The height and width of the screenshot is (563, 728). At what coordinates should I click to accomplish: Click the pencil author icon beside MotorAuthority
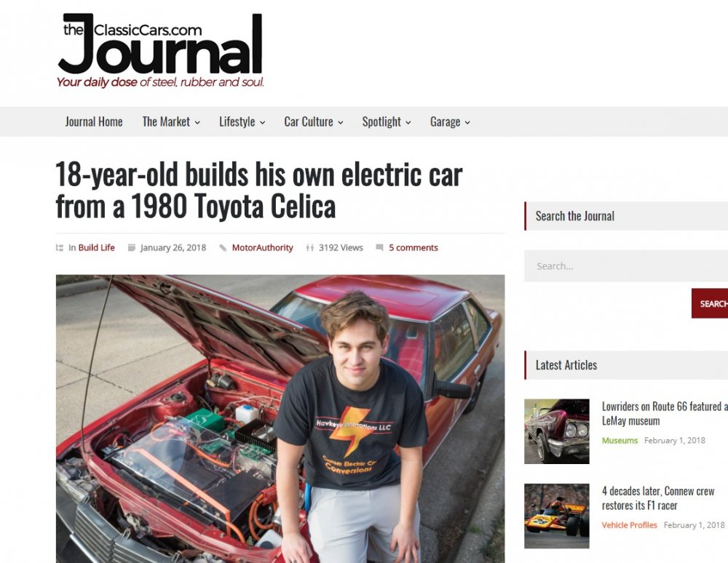pyautogui.click(x=223, y=247)
